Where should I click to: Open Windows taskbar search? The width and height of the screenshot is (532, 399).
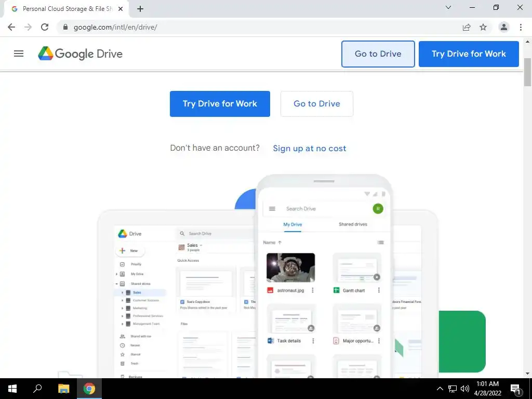coord(37,389)
